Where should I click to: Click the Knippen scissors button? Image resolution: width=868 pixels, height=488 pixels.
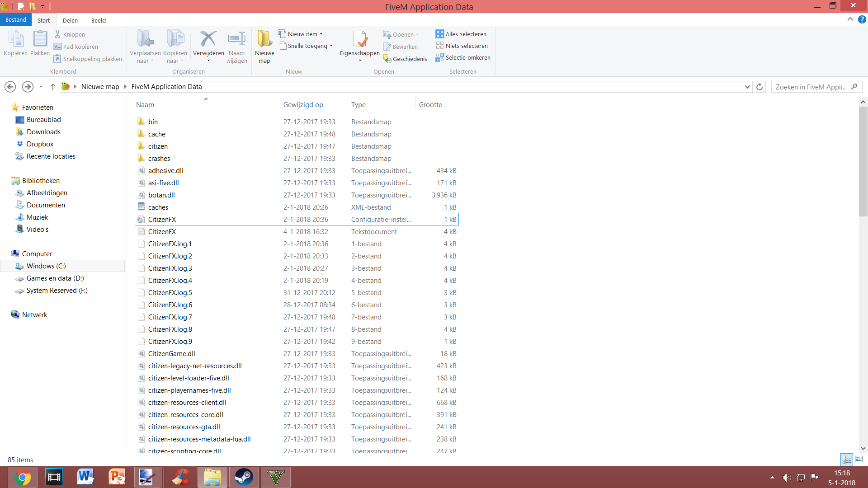pos(69,34)
